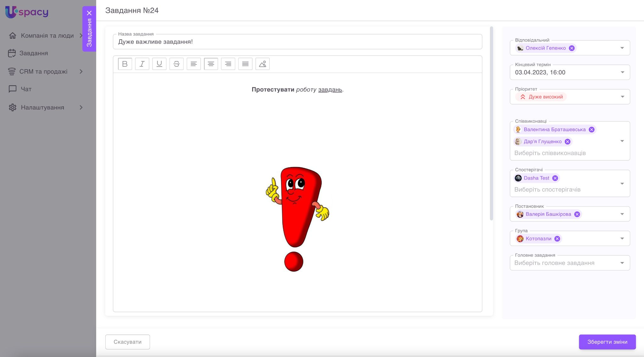Open the Пріоритет dropdown

pos(622,97)
